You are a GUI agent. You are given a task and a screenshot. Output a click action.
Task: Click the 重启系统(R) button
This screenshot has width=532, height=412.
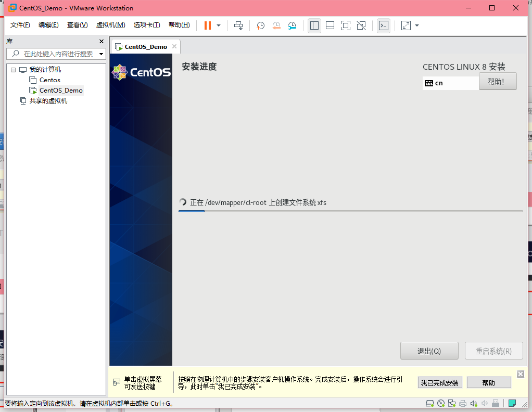point(493,351)
